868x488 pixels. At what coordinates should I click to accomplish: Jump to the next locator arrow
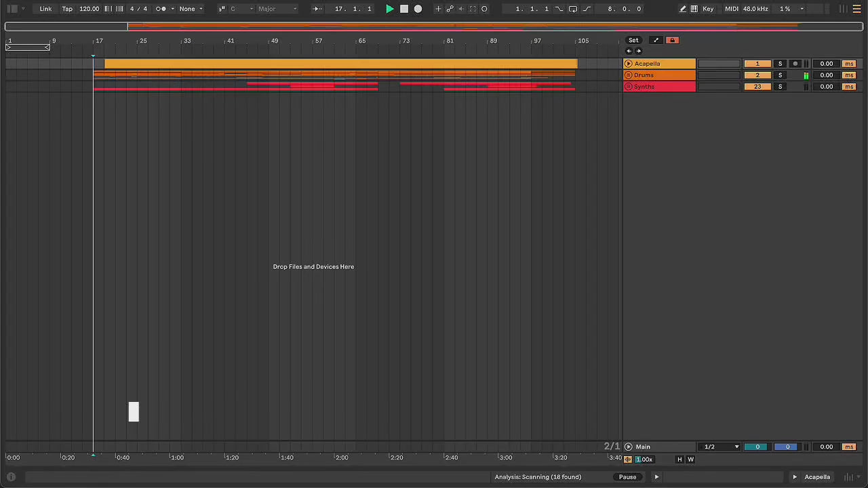coord(638,51)
